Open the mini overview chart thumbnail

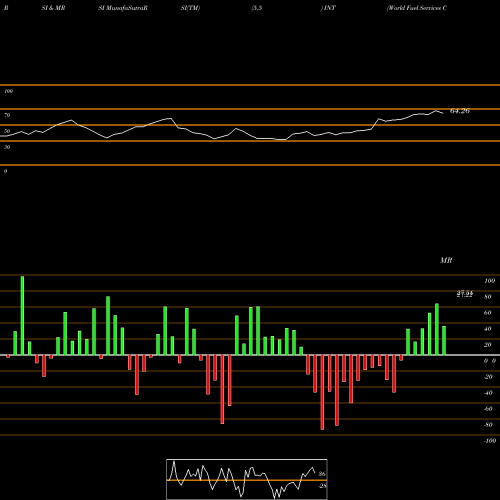point(247,479)
